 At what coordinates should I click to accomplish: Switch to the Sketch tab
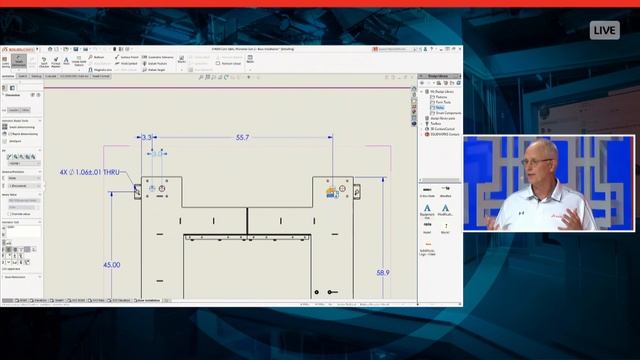pyautogui.click(x=22, y=76)
